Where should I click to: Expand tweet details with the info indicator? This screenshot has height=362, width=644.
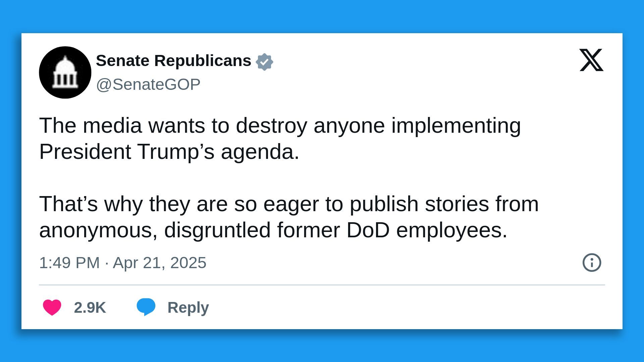tap(591, 263)
